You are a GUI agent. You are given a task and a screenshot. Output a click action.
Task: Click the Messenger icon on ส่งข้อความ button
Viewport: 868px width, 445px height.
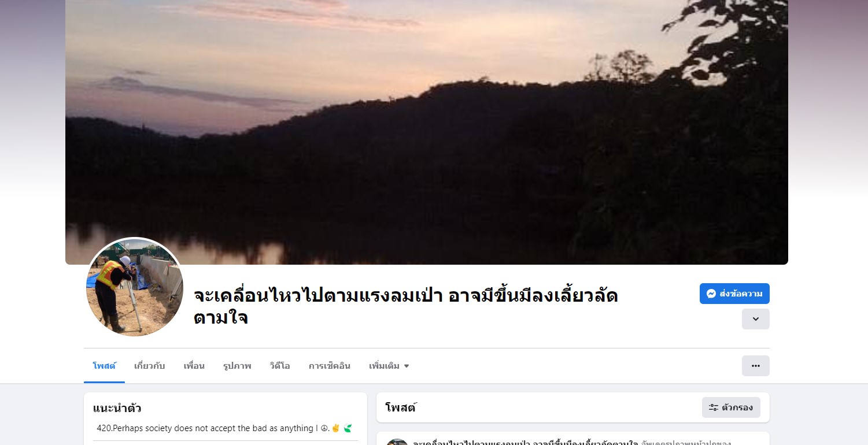(711, 294)
